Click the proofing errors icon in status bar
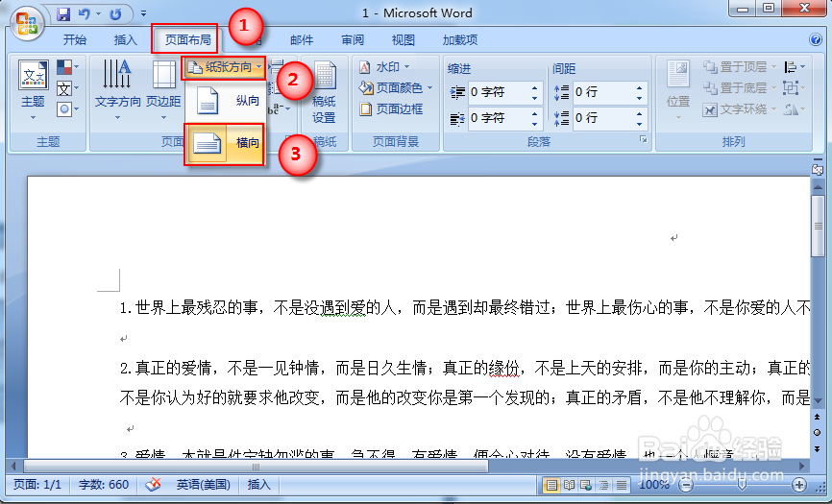Image resolution: width=832 pixels, height=504 pixels. [154, 485]
